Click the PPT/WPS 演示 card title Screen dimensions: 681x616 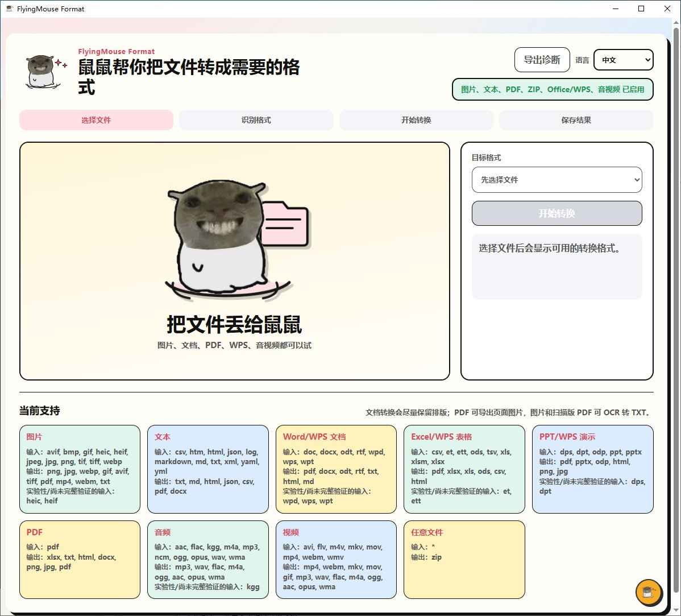(567, 437)
